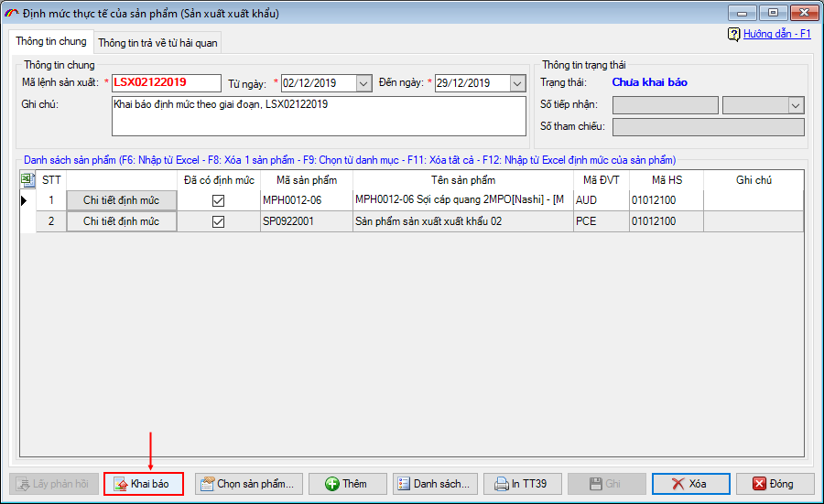This screenshot has height=504, width=824.
Task: Click the application logo in title bar
Action: tap(12, 13)
